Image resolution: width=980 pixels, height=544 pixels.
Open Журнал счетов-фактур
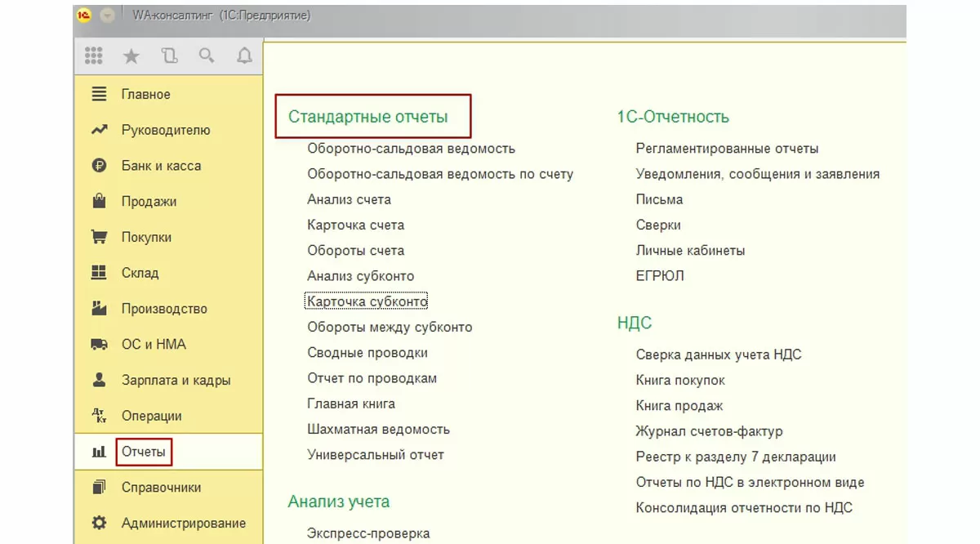(709, 431)
